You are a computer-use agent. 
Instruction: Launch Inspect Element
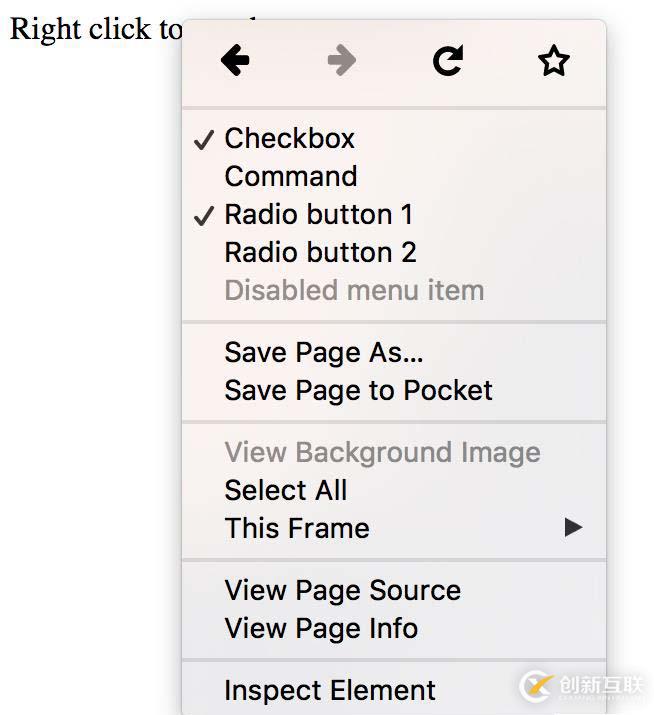(329, 691)
